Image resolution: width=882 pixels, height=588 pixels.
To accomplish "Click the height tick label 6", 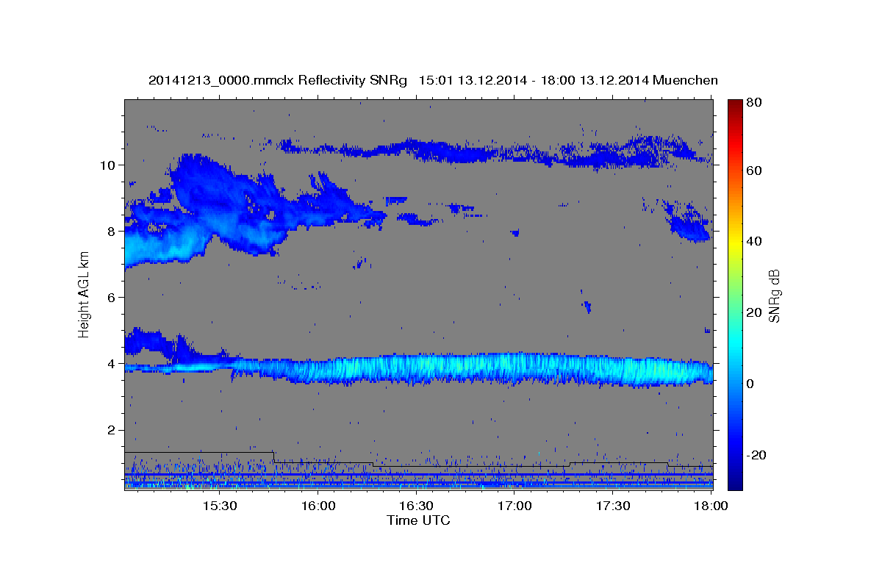I will point(112,297).
